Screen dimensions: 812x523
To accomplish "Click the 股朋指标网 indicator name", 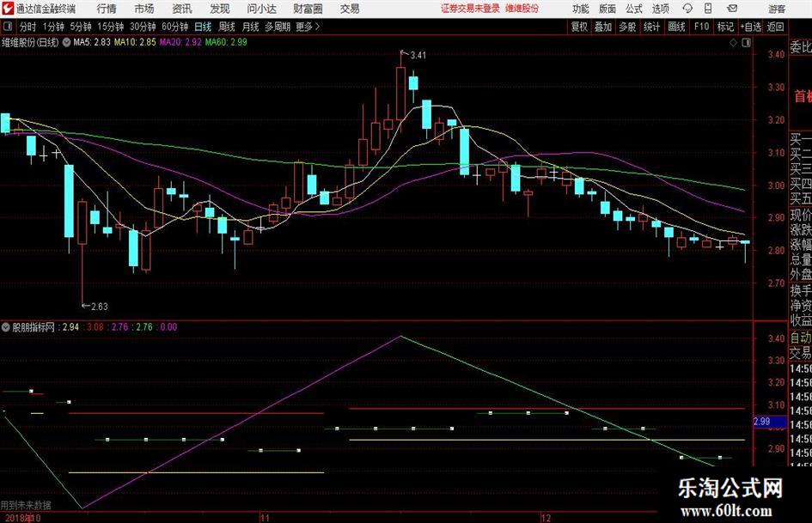I will pyautogui.click(x=34, y=326).
